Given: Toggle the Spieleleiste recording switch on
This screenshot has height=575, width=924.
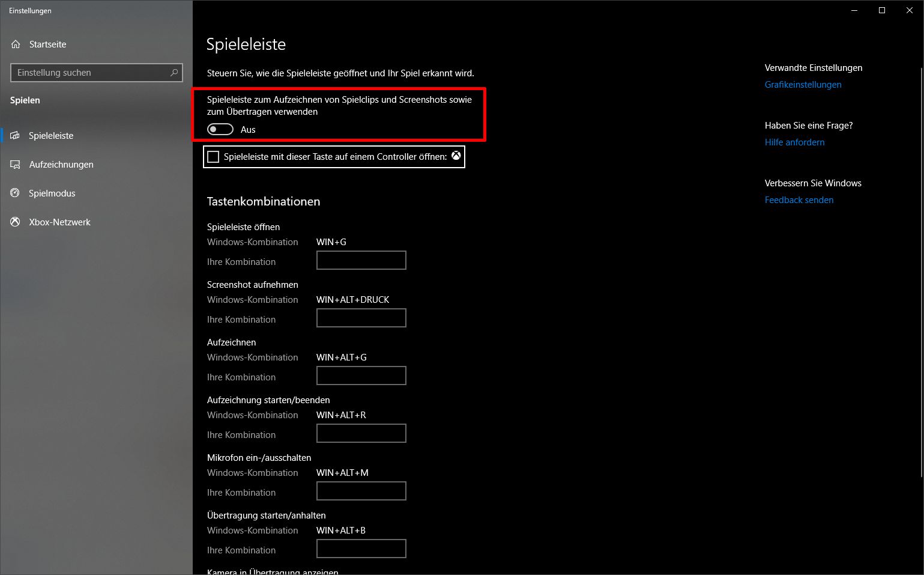Looking at the screenshot, I should pos(220,129).
